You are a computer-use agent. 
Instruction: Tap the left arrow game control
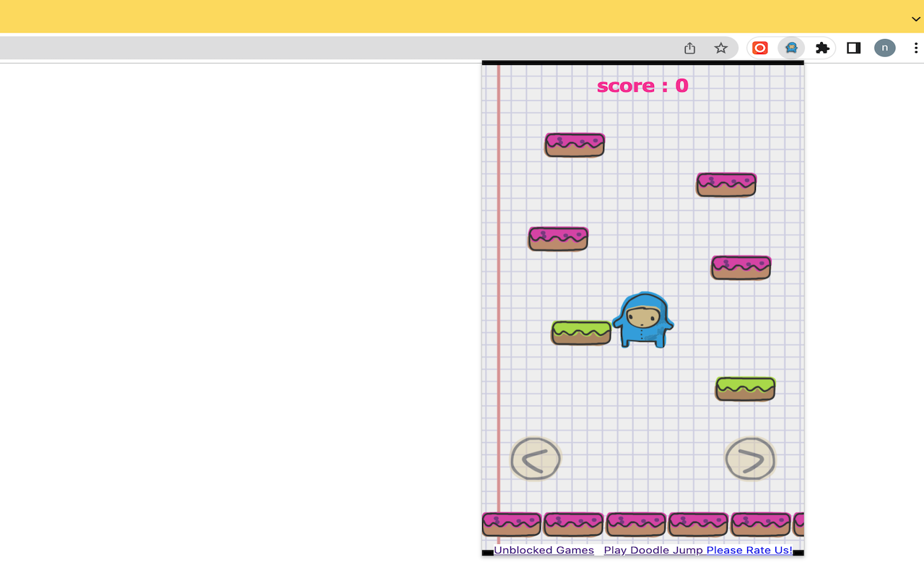536,459
